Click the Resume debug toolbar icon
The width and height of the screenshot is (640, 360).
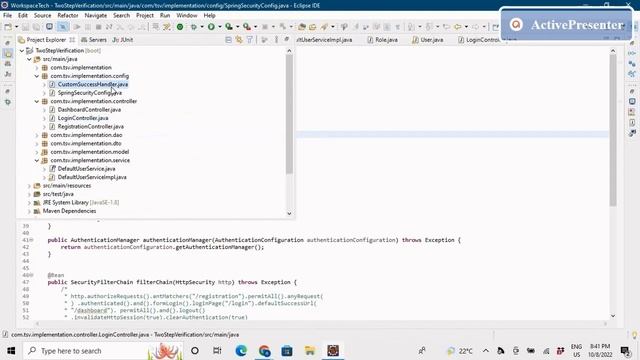click(77, 27)
